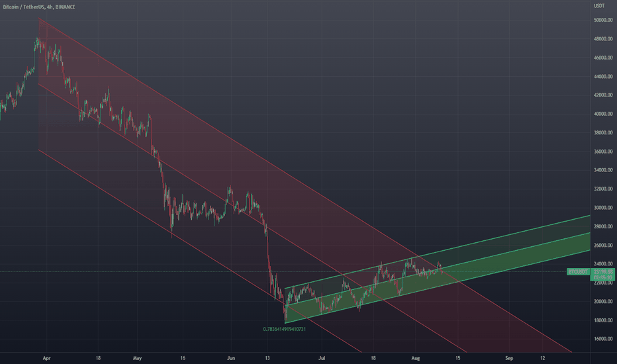Image resolution: width=617 pixels, height=364 pixels.
Task: Select the 30000.00 price axis label
Action: 603,208
